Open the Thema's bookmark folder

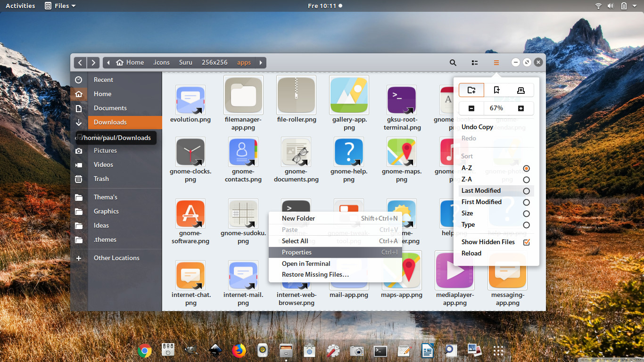116,197
